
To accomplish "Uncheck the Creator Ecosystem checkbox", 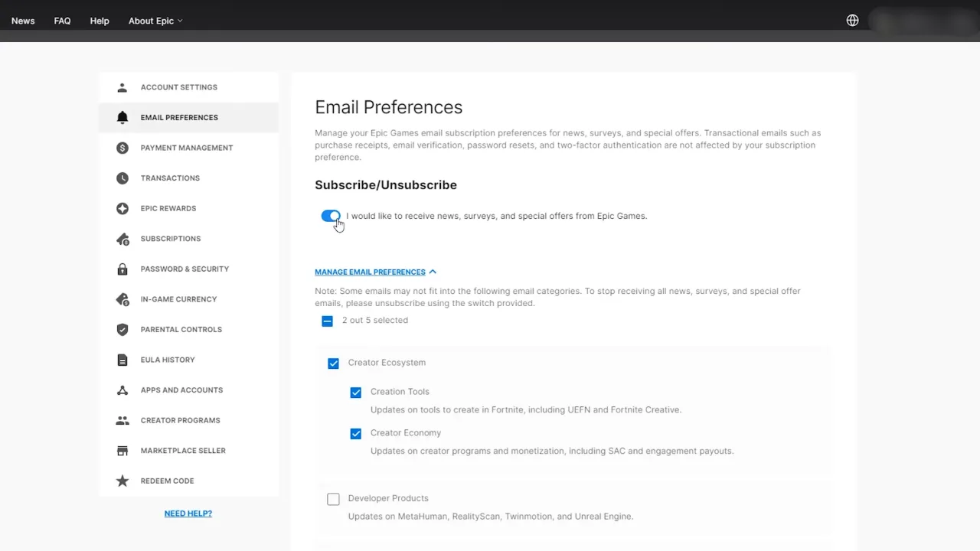I will 333,364.
